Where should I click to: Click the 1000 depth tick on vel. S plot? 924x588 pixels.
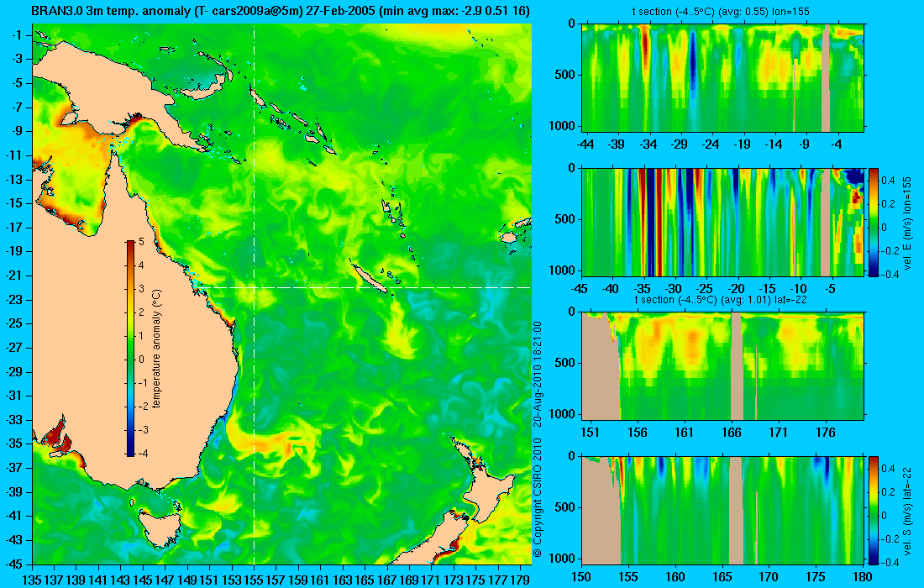tap(563, 558)
